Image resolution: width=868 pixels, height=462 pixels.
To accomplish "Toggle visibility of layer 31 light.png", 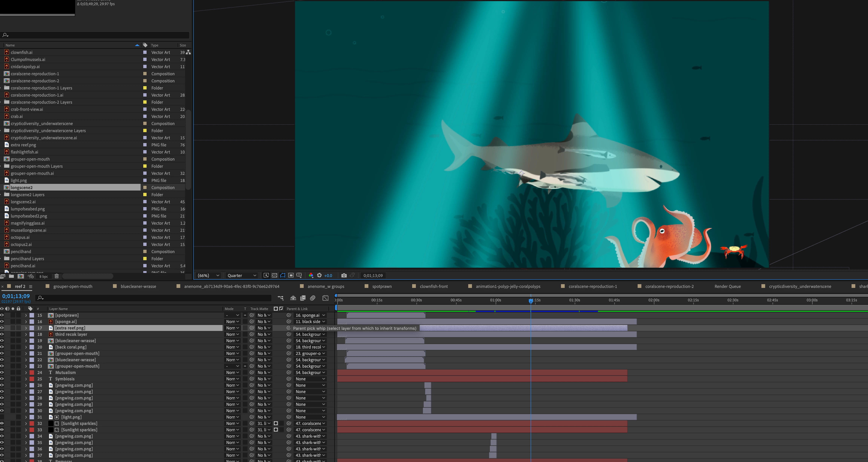I will pyautogui.click(x=2, y=417).
